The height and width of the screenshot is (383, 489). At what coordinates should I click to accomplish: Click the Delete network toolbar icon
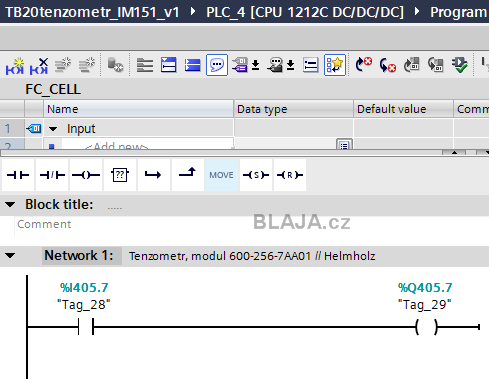(x=39, y=65)
